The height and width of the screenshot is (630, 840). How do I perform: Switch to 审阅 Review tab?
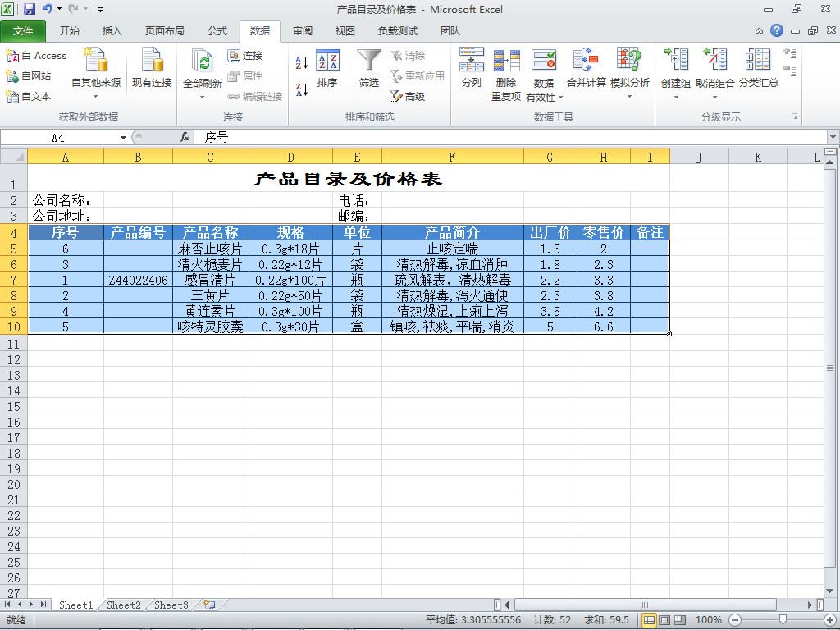pyautogui.click(x=303, y=31)
